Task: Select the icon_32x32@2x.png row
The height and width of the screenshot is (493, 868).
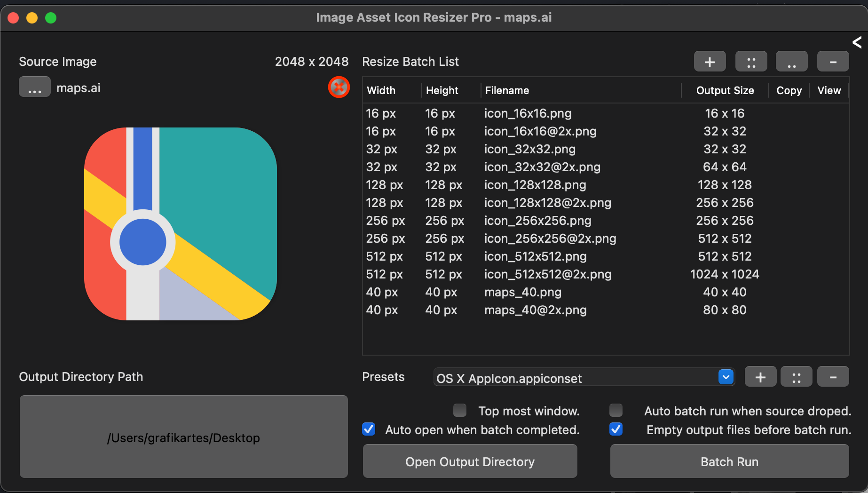Action: [606, 167]
